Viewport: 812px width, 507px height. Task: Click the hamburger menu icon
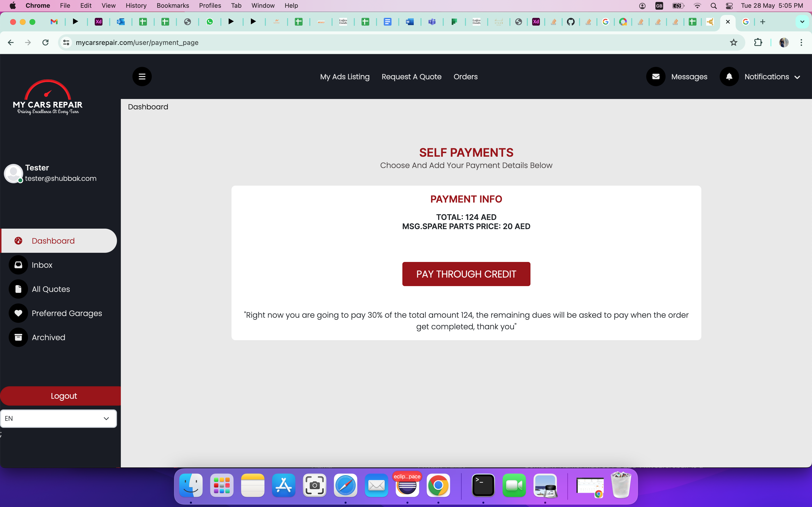point(142,77)
